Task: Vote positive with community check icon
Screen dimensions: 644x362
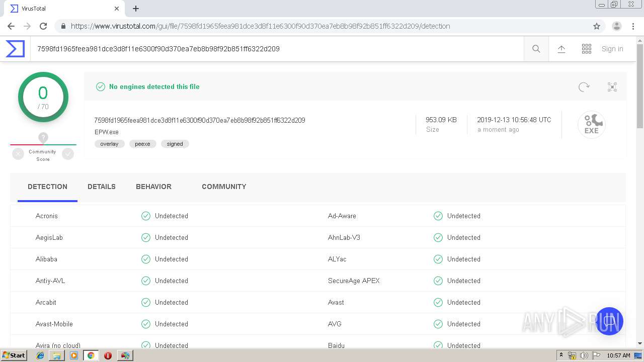Action: pos(68,154)
